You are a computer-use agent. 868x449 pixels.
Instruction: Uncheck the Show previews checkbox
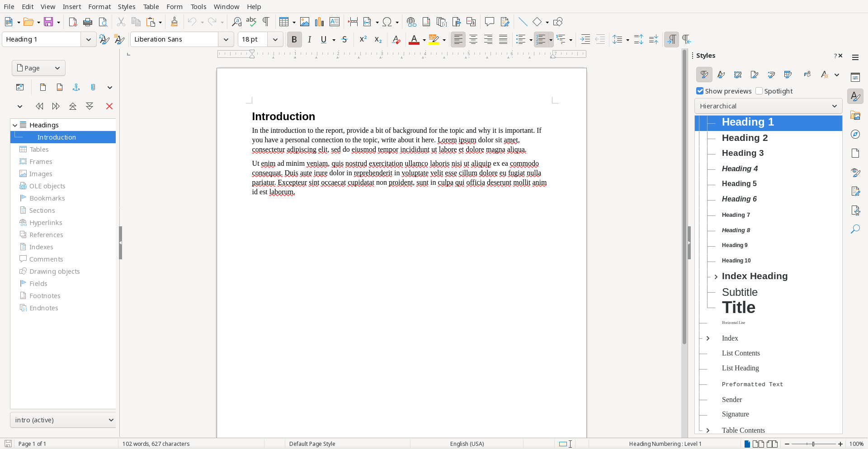700,91
